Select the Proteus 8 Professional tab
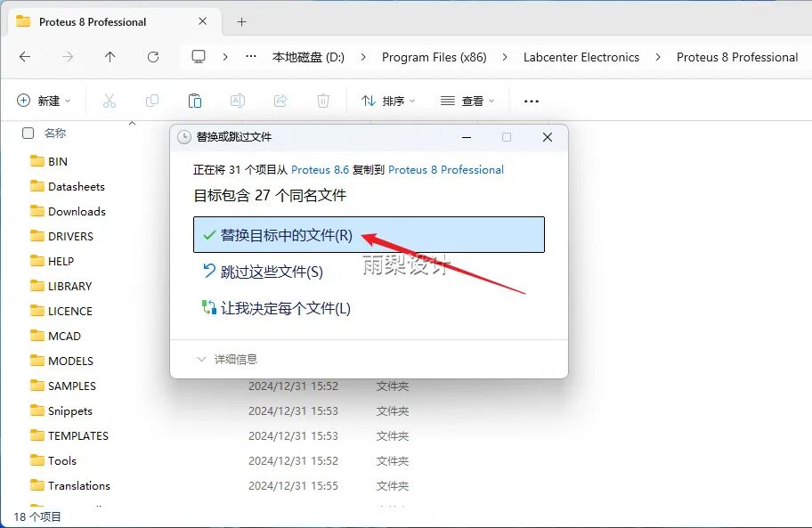This screenshot has width=812, height=528. [x=93, y=21]
